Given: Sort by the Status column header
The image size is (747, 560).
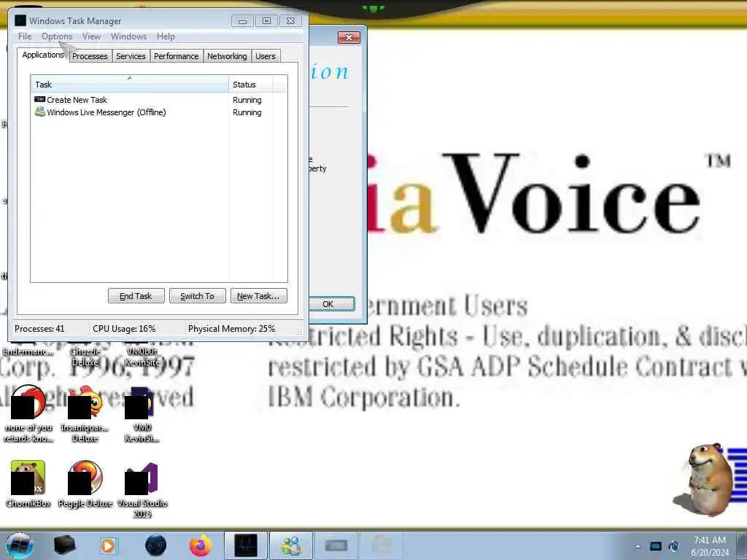Looking at the screenshot, I should tap(251, 85).
